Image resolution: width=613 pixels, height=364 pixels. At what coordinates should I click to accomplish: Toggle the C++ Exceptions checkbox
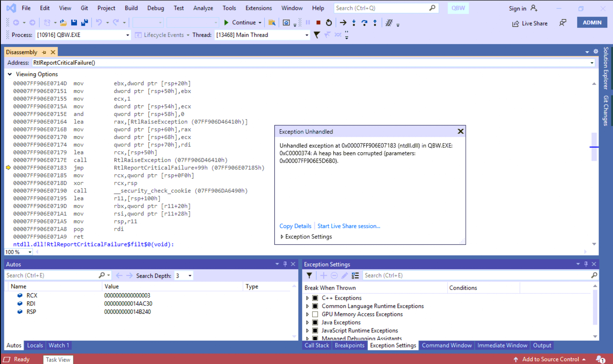tap(315, 298)
